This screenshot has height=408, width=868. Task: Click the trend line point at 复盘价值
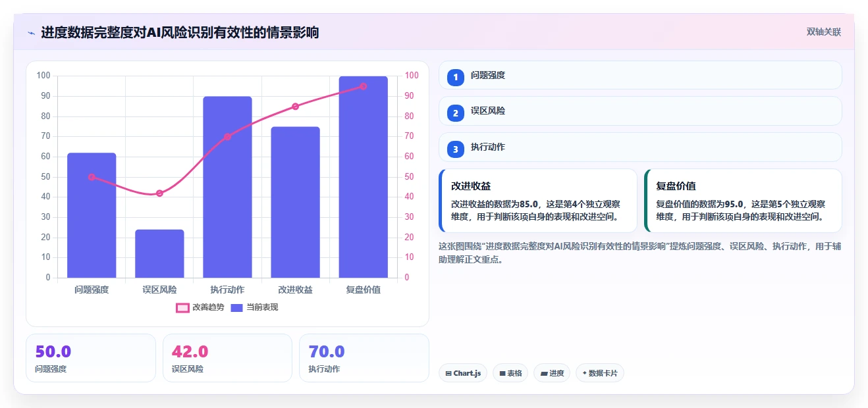363,86
